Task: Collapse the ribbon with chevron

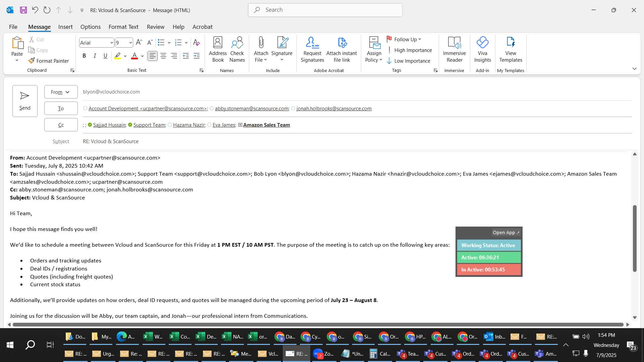Action: coord(634,69)
